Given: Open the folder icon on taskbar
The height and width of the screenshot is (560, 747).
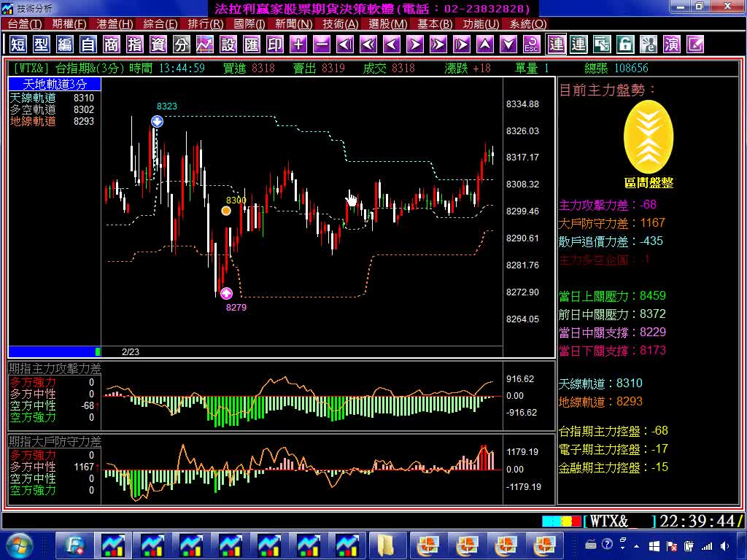Looking at the screenshot, I should tap(385, 545).
